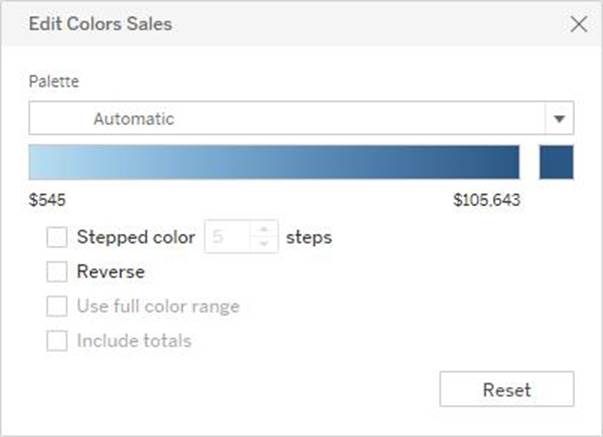
Task: Decrease steps with the down spinner arrow
Action: pyautogui.click(x=264, y=244)
